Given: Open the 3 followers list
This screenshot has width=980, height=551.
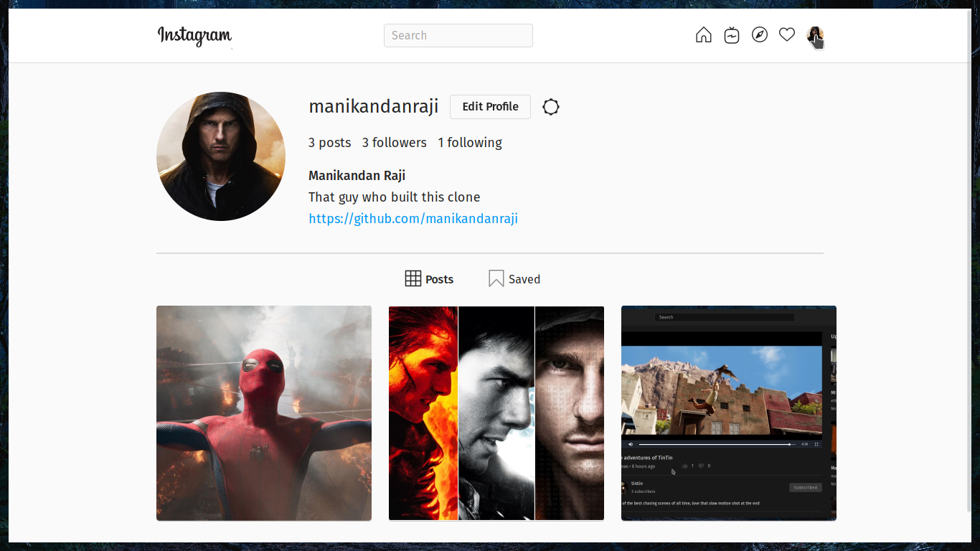Looking at the screenshot, I should (395, 143).
